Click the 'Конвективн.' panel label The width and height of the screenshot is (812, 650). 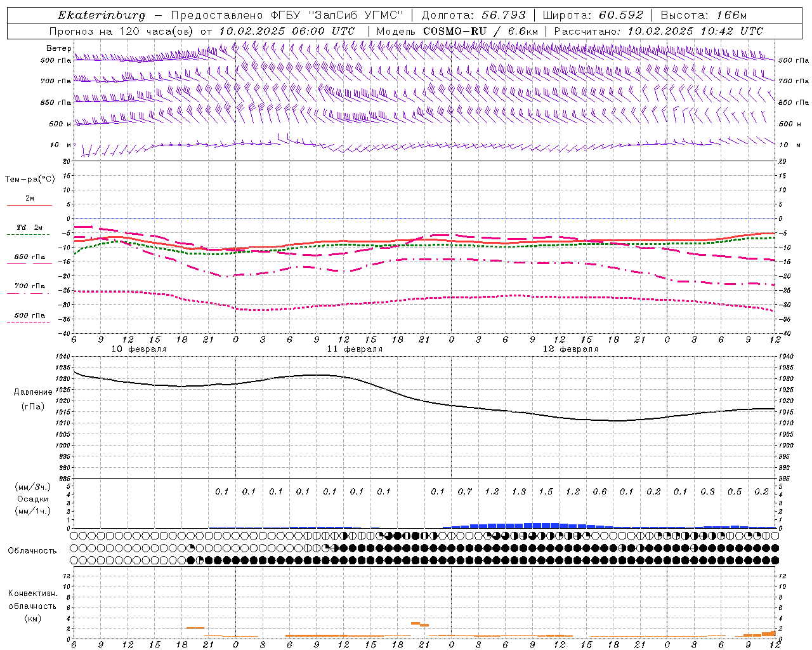[x=32, y=594]
